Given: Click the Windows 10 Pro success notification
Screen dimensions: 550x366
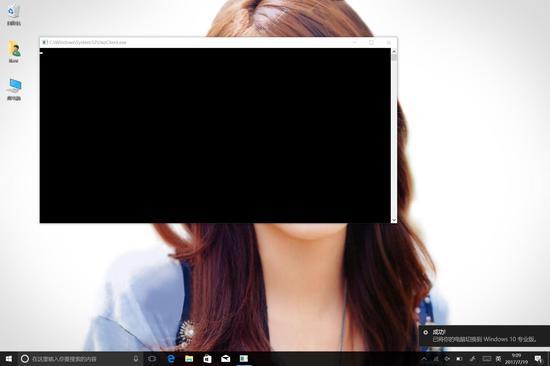Looking at the screenshot, I should pos(484,336).
